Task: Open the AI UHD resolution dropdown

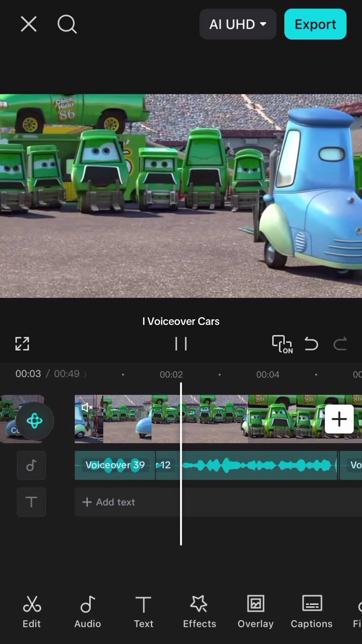Action: pyautogui.click(x=238, y=24)
